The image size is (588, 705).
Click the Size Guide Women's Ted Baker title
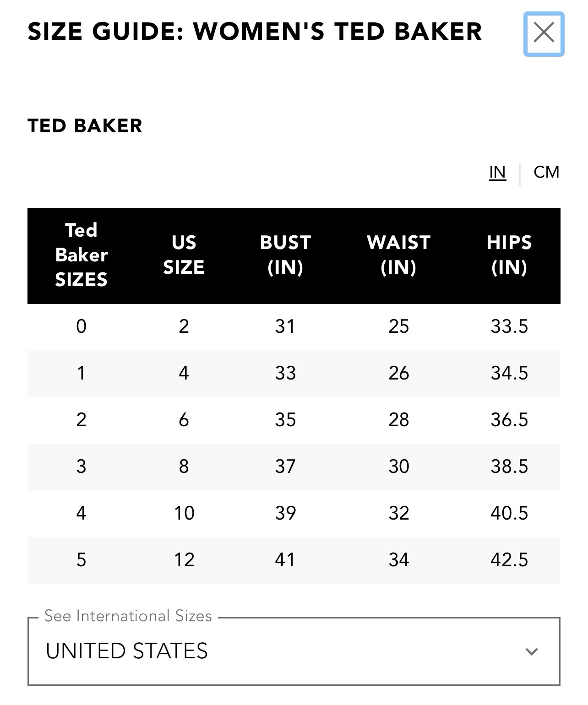click(x=255, y=32)
